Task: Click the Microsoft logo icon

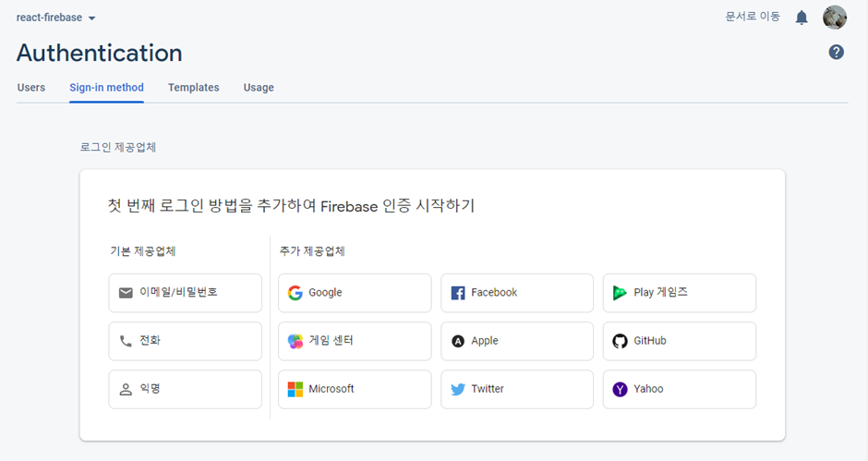Action: [295, 389]
